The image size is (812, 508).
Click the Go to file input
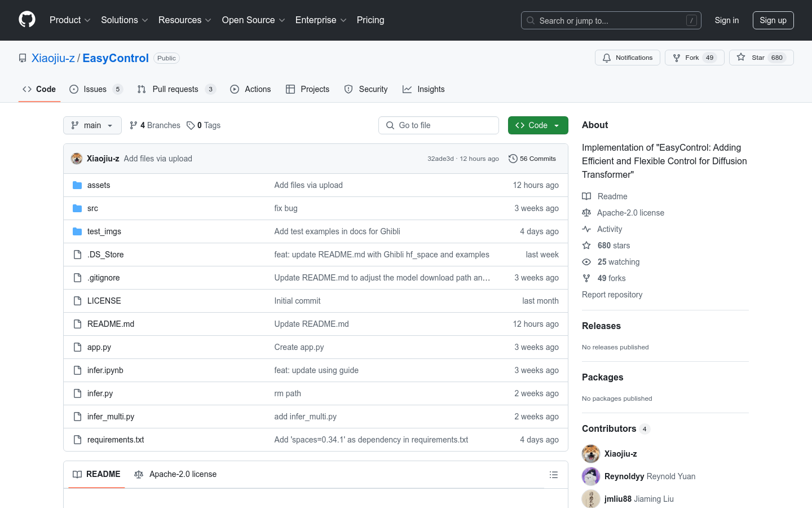439,125
